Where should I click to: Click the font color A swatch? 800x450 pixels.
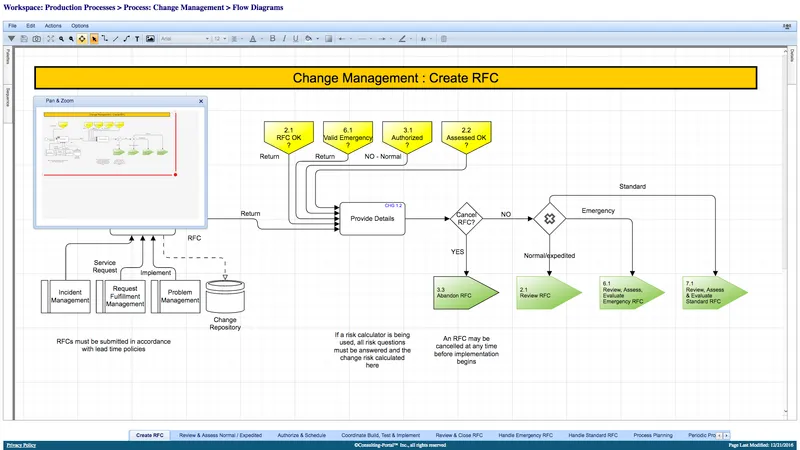(x=253, y=39)
